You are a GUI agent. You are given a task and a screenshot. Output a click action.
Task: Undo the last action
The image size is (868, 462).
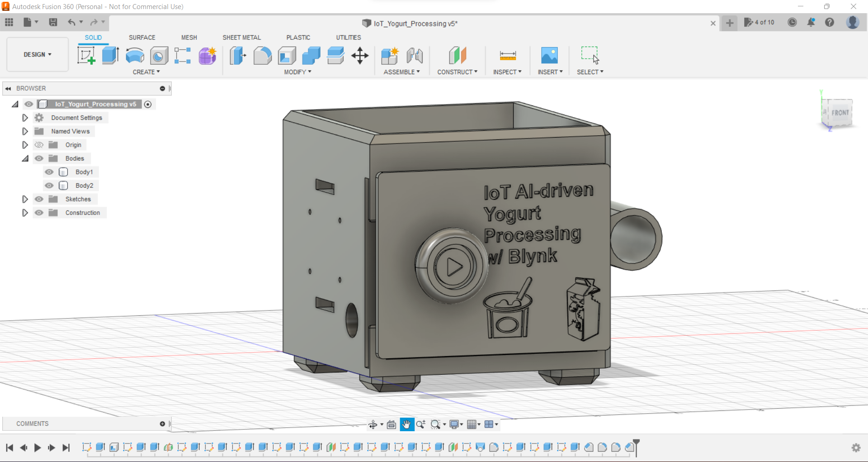[x=71, y=22]
